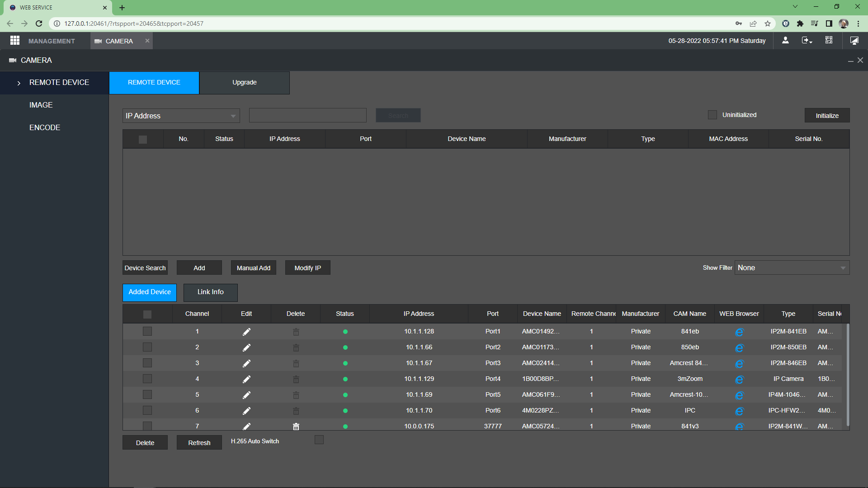Open web browser for IPC camera

739,411
